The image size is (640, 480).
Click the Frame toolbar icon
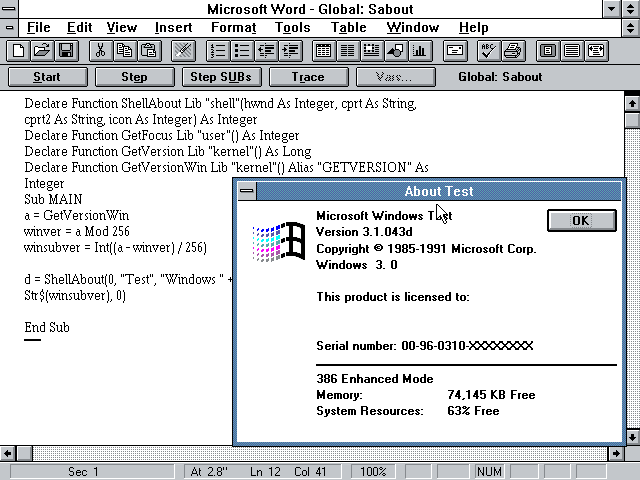pyautogui.click(x=371, y=51)
